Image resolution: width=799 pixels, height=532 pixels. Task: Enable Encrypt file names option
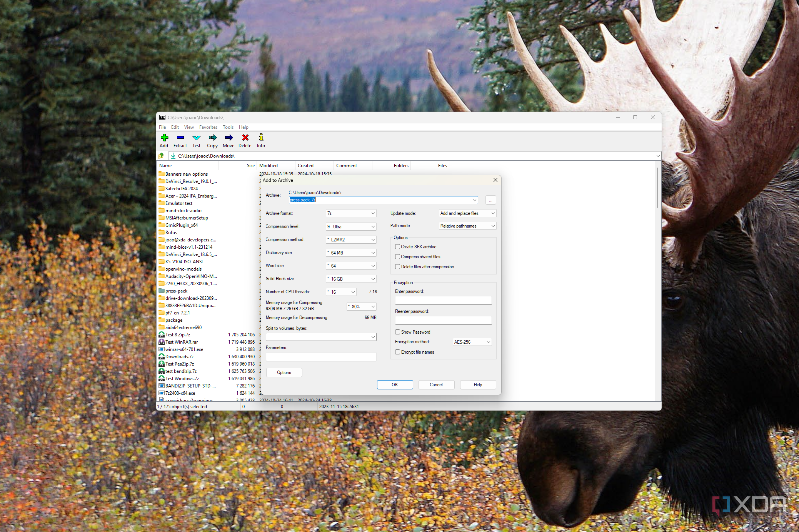click(398, 352)
